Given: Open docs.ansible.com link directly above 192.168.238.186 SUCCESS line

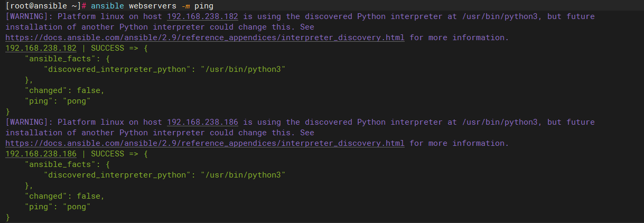Looking at the screenshot, I should coord(205,143).
